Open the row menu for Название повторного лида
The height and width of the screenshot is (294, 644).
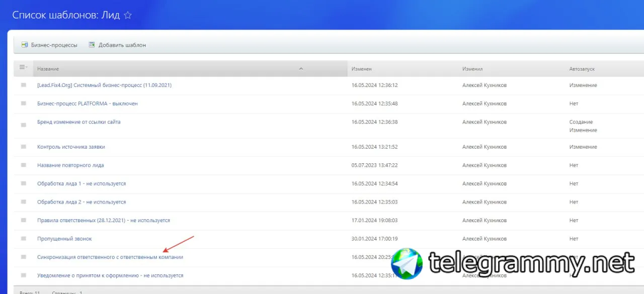click(x=23, y=165)
